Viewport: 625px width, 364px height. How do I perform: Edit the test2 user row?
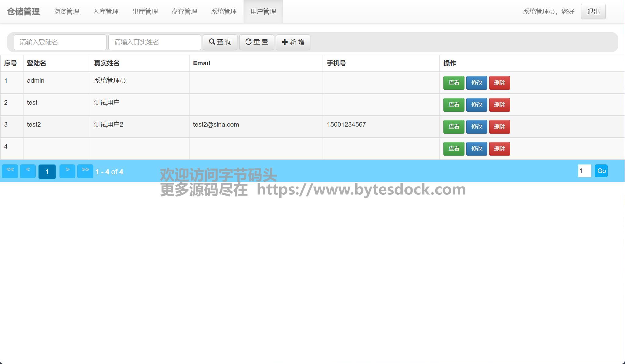coord(476,127)
